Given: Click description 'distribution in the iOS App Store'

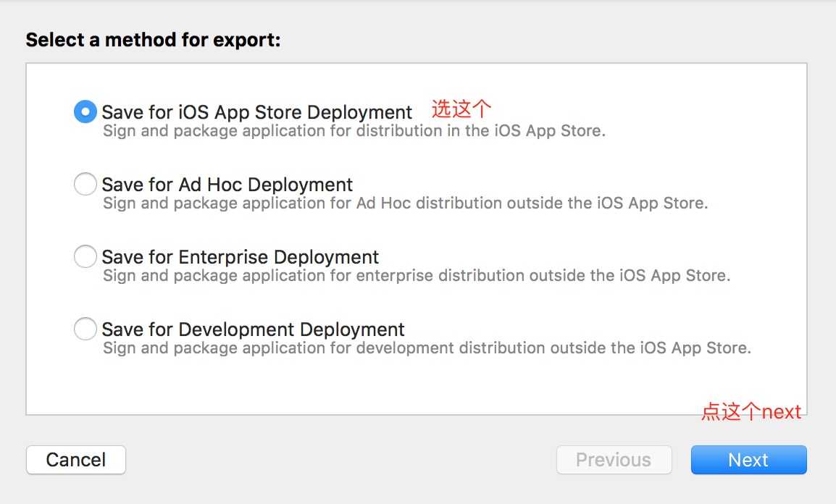Looking at the screenshot, I should point(480,131).
